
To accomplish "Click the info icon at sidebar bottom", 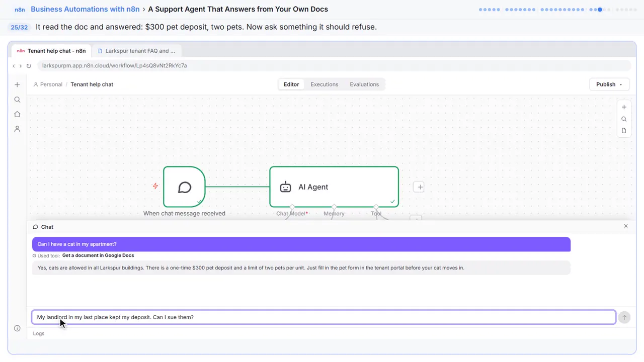I will tap(17, 328).
